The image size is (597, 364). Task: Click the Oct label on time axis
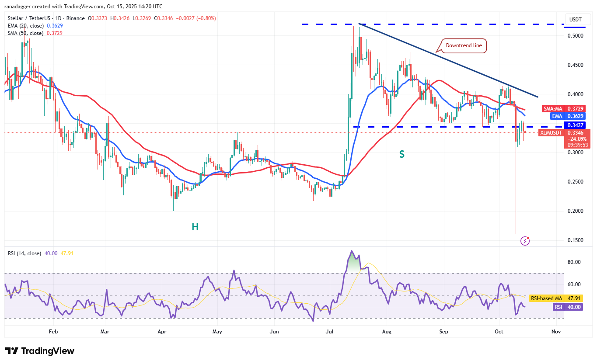(x=499, y=332)
